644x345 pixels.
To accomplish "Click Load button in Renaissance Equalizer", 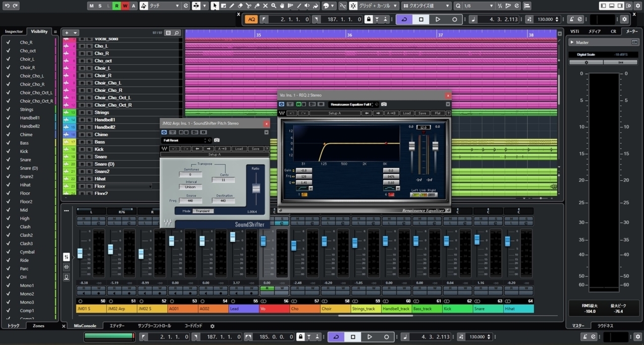I will 406,113.
